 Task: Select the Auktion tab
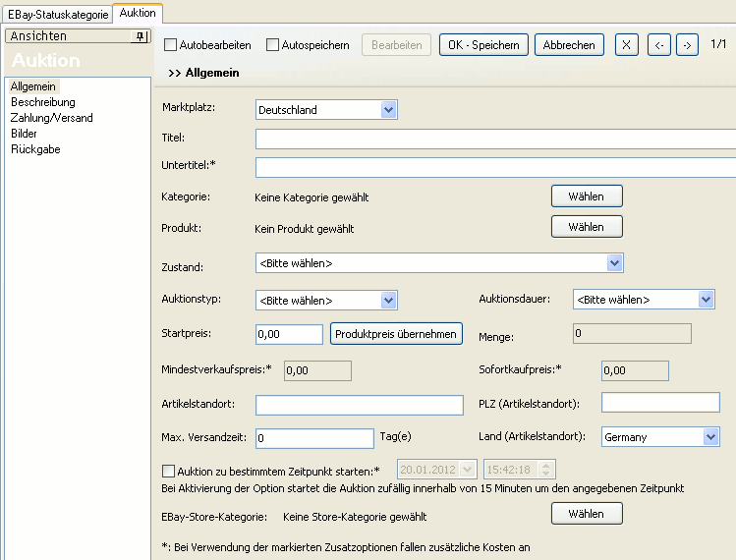pyautogui.click(x=138, y=13)
